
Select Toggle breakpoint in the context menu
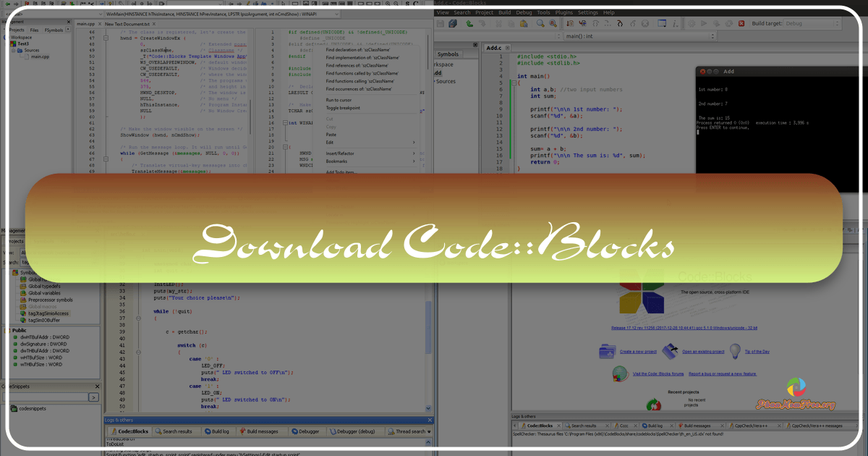click(x=343, y=108)
